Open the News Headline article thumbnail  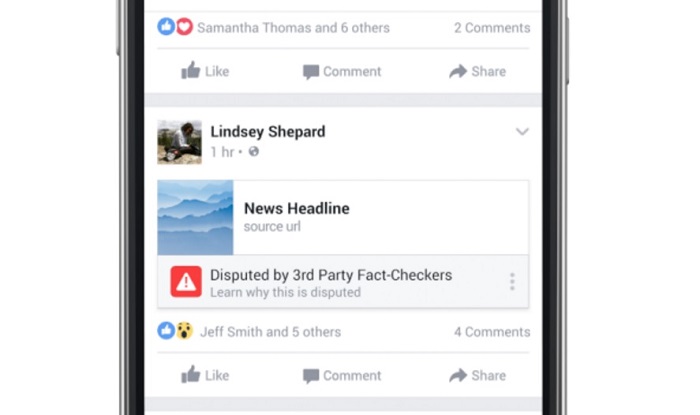(x=195, y=217)
